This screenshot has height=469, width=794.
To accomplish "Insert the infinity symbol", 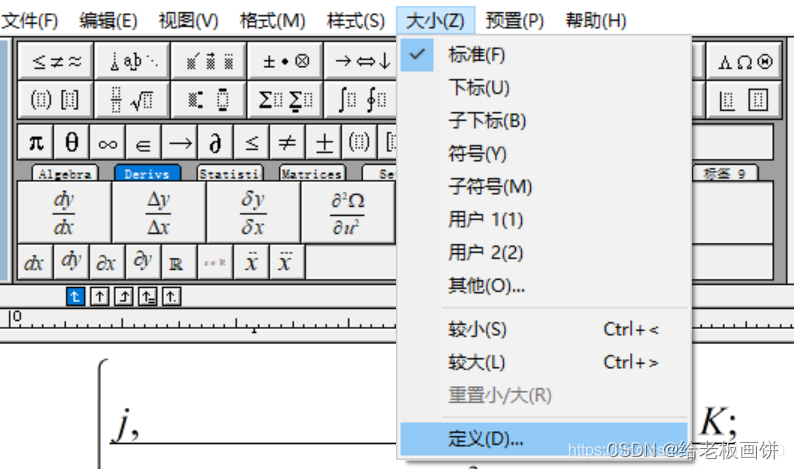I will (107, 142).
